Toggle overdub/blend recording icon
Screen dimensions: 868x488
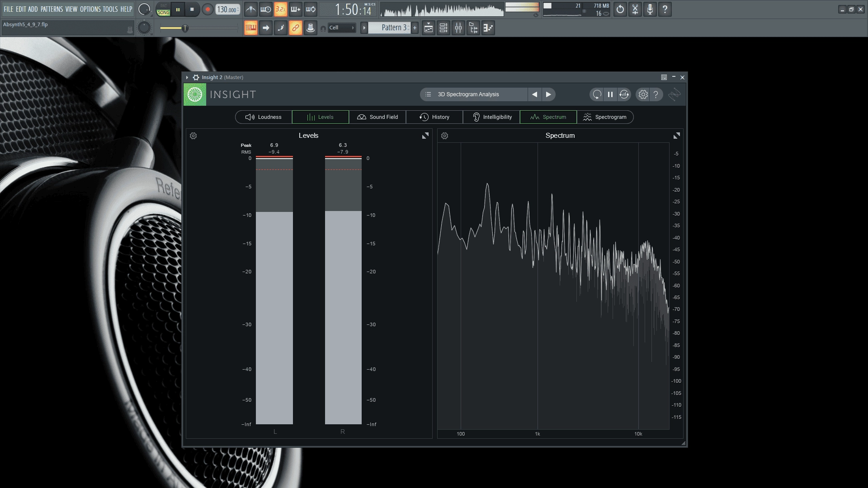[x=296, y=9]
